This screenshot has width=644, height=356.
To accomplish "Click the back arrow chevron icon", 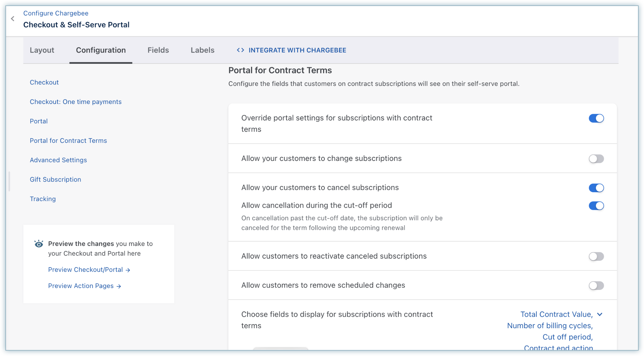I will point(13,19).
